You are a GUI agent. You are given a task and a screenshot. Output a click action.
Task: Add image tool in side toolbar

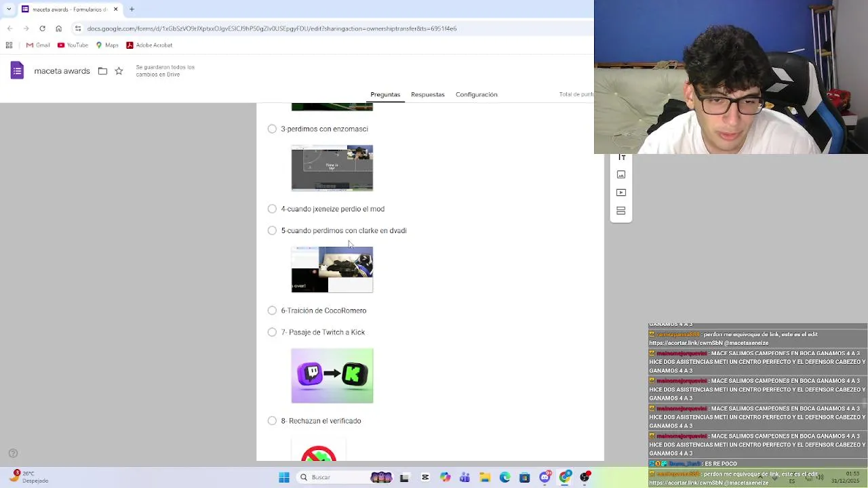[621, 175]
